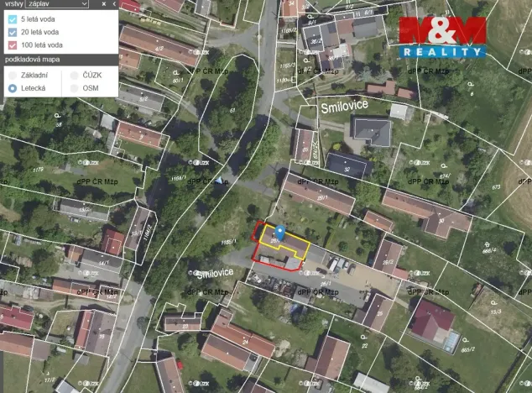Click the blue location pin marker
The width and height of the screenshot is (532, 393).
pos(279,233)
